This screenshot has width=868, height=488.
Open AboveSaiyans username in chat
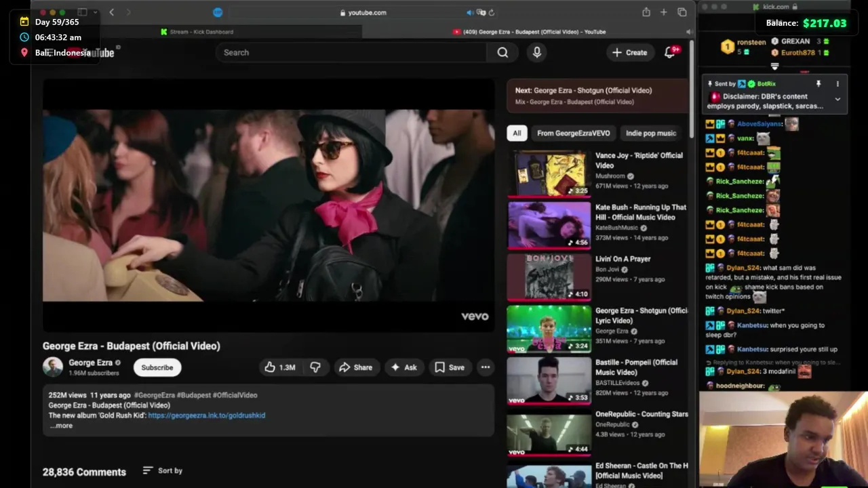[759, 124]
